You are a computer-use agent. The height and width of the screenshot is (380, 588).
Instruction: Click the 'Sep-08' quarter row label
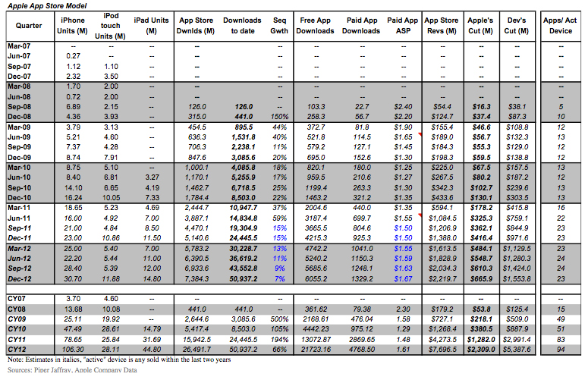tap(19, 107)
